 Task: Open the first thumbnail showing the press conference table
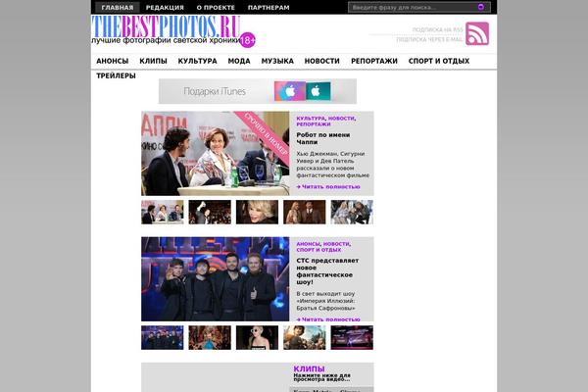point(163,212)
